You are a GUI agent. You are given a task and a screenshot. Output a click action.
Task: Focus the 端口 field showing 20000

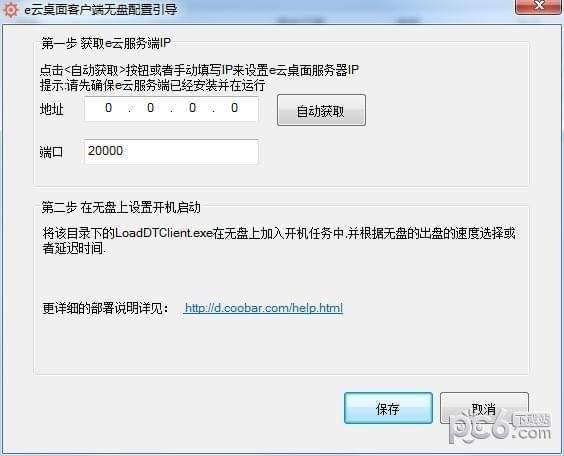(x=171, y=152)
